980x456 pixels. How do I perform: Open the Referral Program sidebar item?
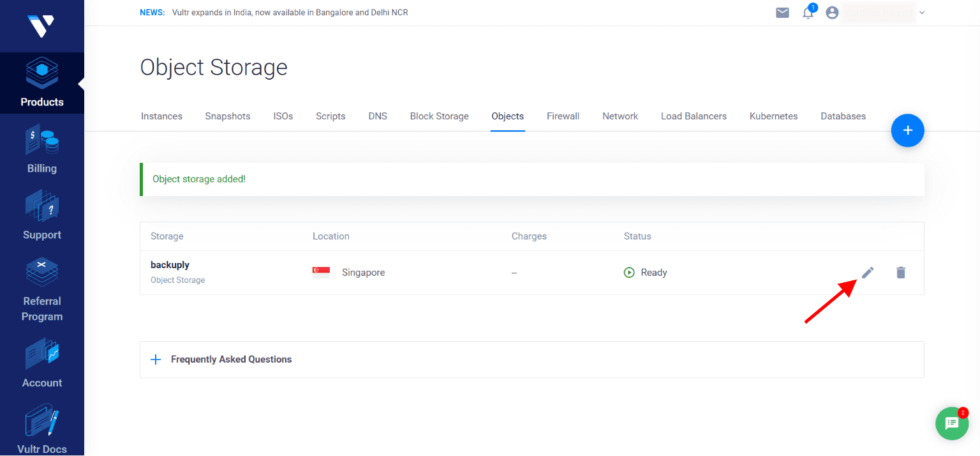[x=41, y=289]
